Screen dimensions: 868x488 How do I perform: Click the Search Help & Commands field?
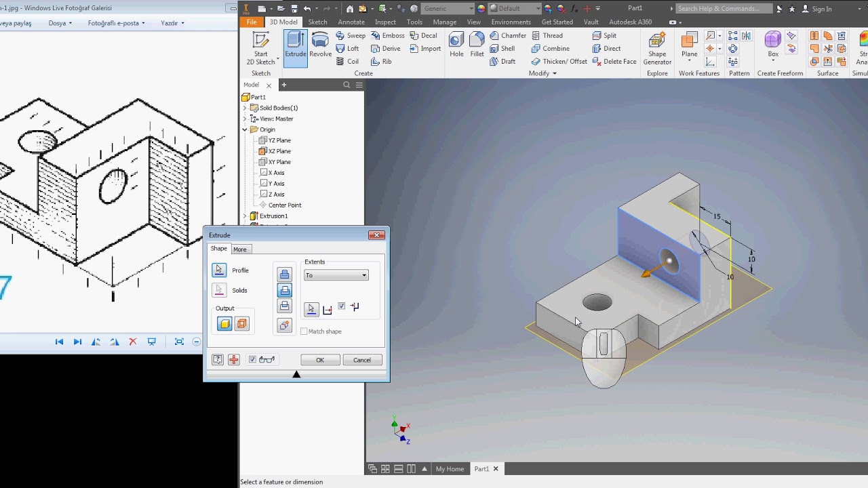click(724, 9)
